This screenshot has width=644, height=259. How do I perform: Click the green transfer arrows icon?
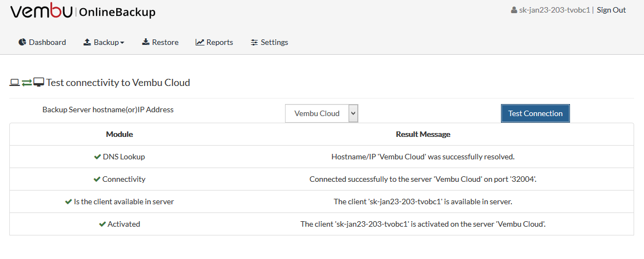(27, 83)
